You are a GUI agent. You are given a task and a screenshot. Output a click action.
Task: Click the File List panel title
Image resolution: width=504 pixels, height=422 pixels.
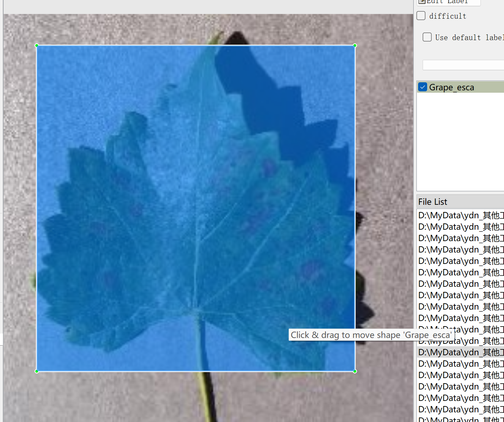tap(433, 202)
